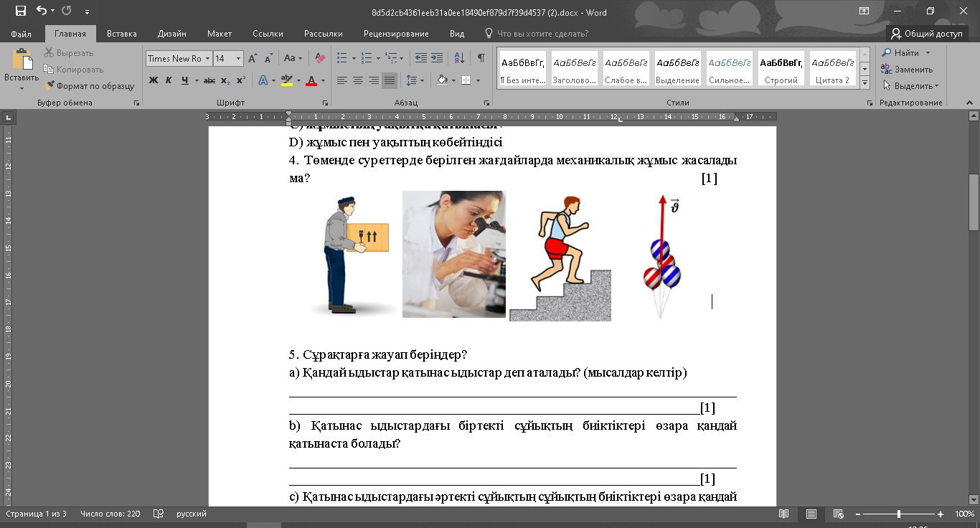980x528 pixels.
Task: Switch to Read Mode view in status bar
Action: point(784,514)
